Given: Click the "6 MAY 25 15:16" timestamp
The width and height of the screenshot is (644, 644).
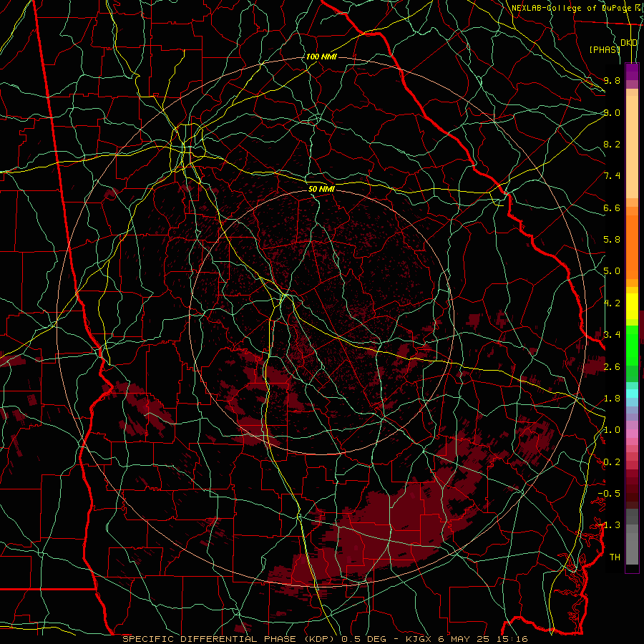Looking at the screenshot, I should click(484, 639).
